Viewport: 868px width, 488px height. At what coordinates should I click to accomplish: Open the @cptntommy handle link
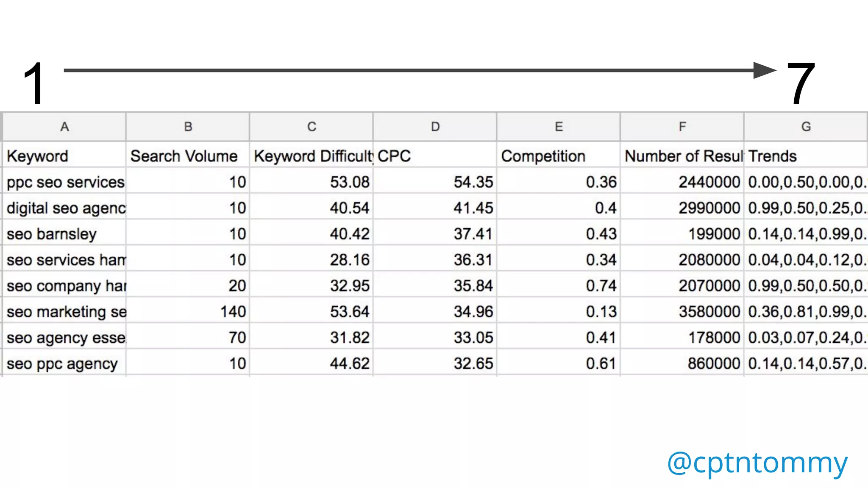[x=757, y=462]
